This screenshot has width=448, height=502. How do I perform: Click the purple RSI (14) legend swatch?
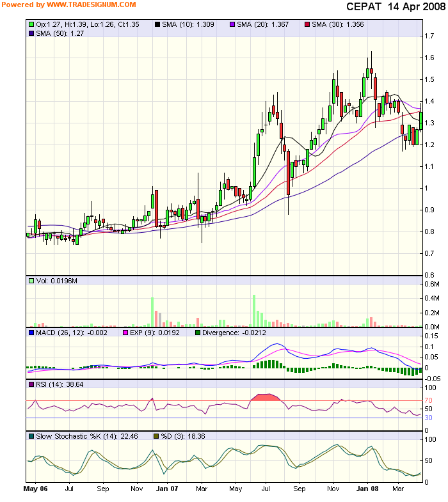click(31, 384)
